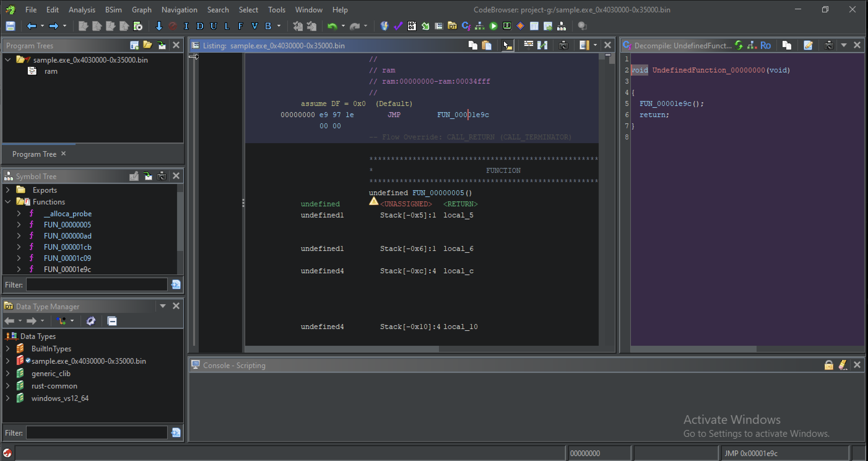Open the Bytes viewer icon in toolbar
This screenshot has width=868, height=461.
pos(412,26)
